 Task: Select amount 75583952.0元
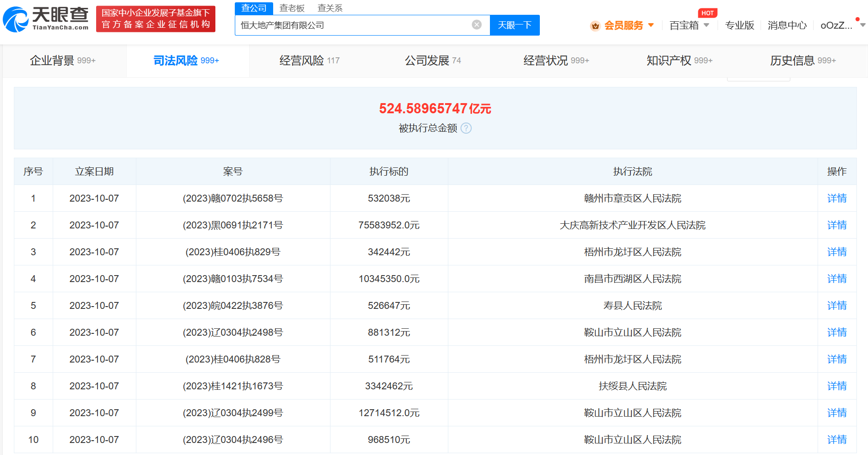pos(389,225)
